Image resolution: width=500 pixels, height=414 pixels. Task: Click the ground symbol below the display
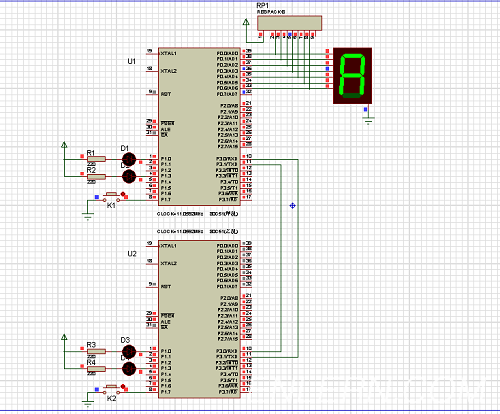(x=368, y=120)
